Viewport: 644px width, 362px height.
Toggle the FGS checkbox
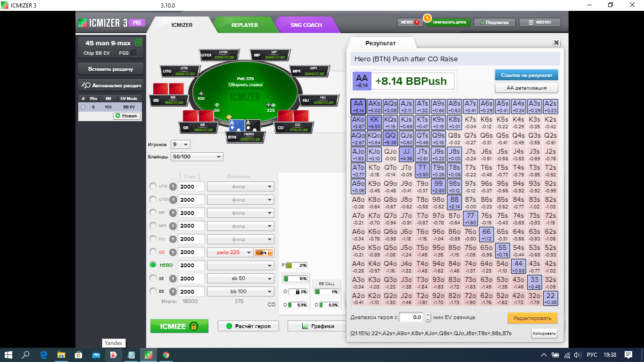point(135,53)
